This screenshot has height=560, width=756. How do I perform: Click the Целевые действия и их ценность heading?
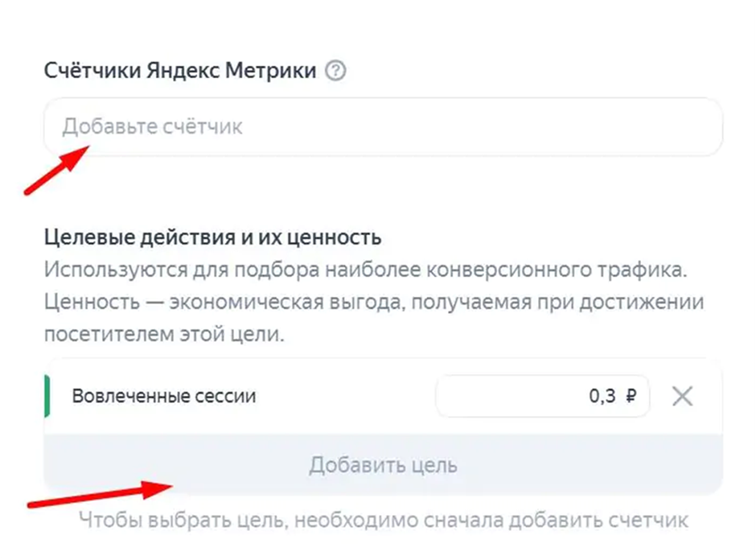pyautogui.click(x=212, y=237)
